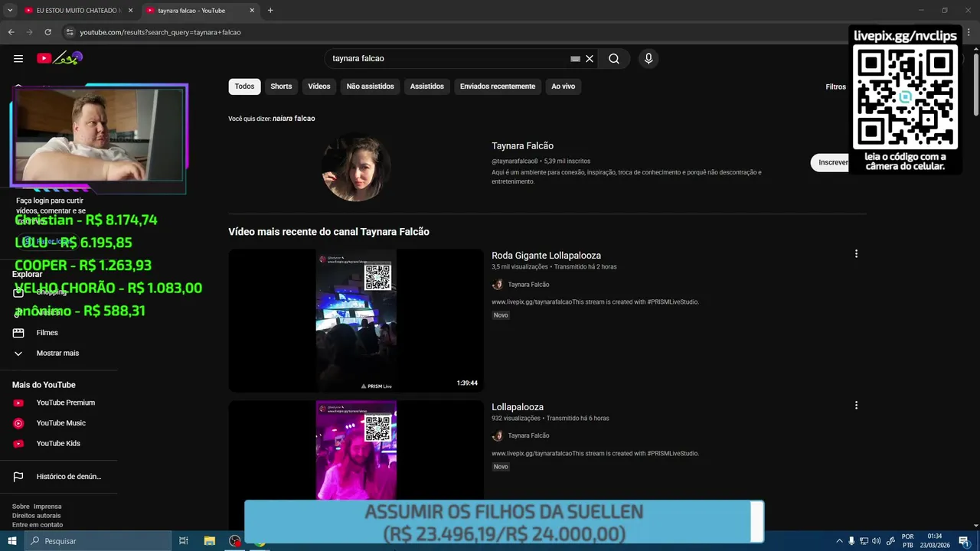Select the Ao vivo filter chip
Image resolution: width=980 pixels, height=551 pixels.
[563, 86]
